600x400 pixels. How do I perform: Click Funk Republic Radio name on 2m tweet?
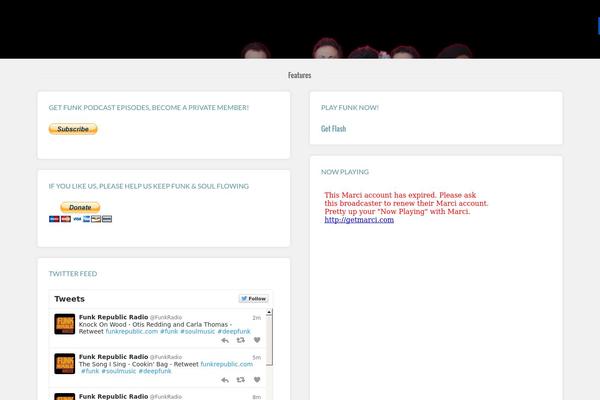coord(113,317)
